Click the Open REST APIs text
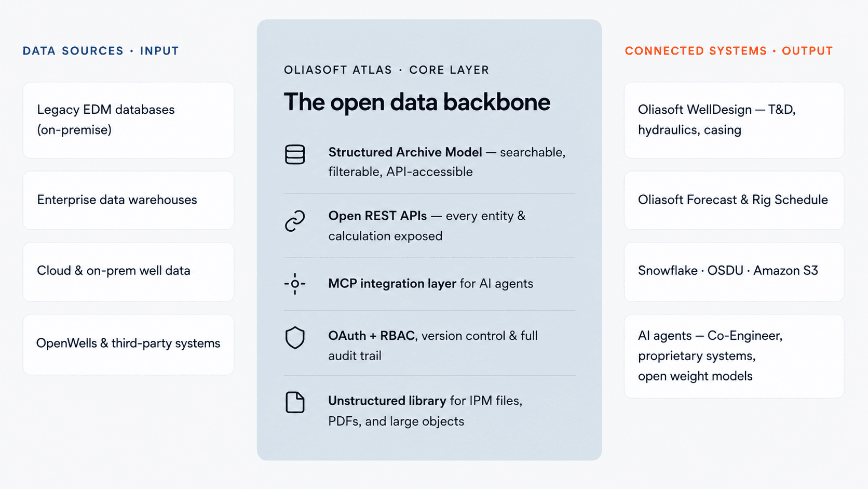The image size is (868, 489). tap(377, 216)
